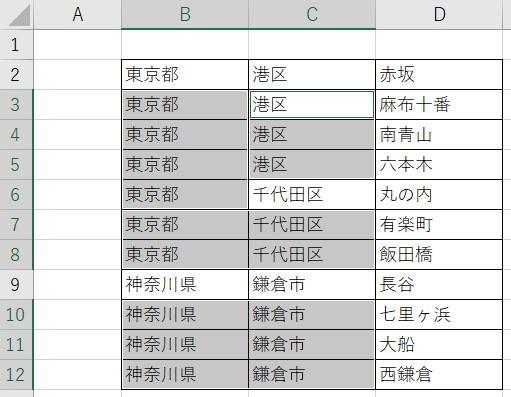Select the 東京都 cell in row 2
511x397 pixels.
[x=185, y=74]
